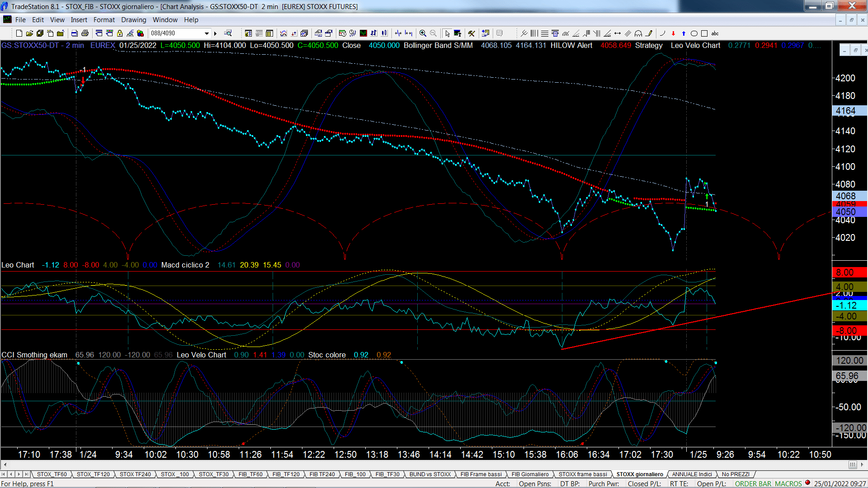Click the decrease bar spacing icon

point(398,33)
